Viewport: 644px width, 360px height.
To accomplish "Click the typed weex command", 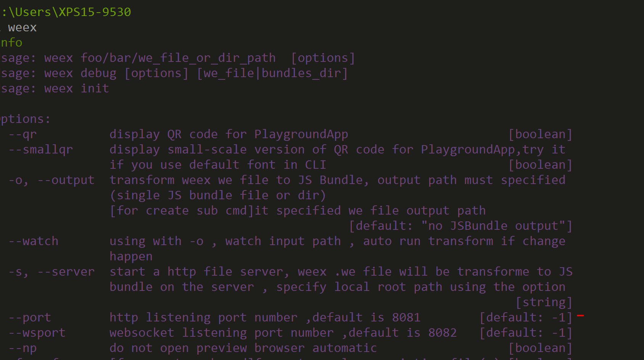I will [x=22, y=27].
